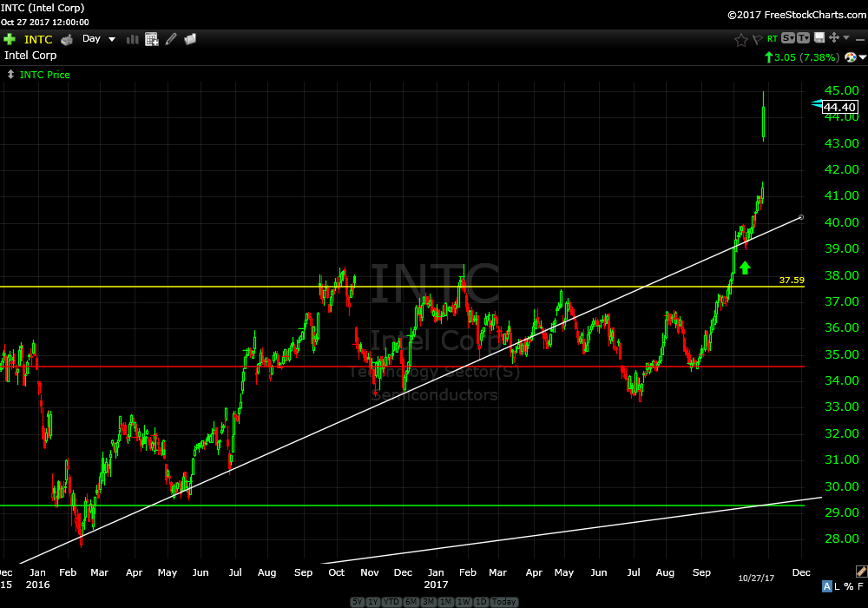868x608 pixels.
Task: Save the chart with the floppy disk icon
Action: (x=819, y=38)
